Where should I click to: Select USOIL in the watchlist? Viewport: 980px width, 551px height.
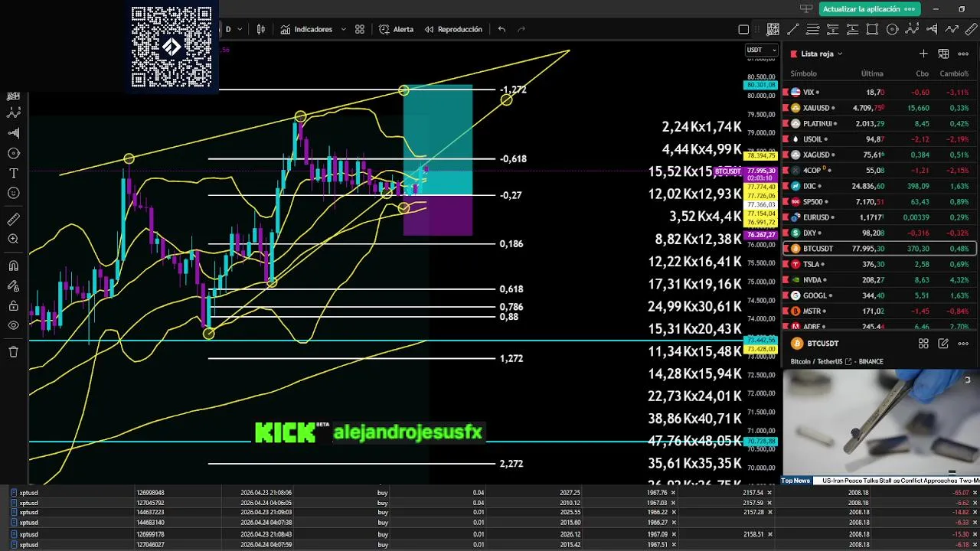point(879,139)
